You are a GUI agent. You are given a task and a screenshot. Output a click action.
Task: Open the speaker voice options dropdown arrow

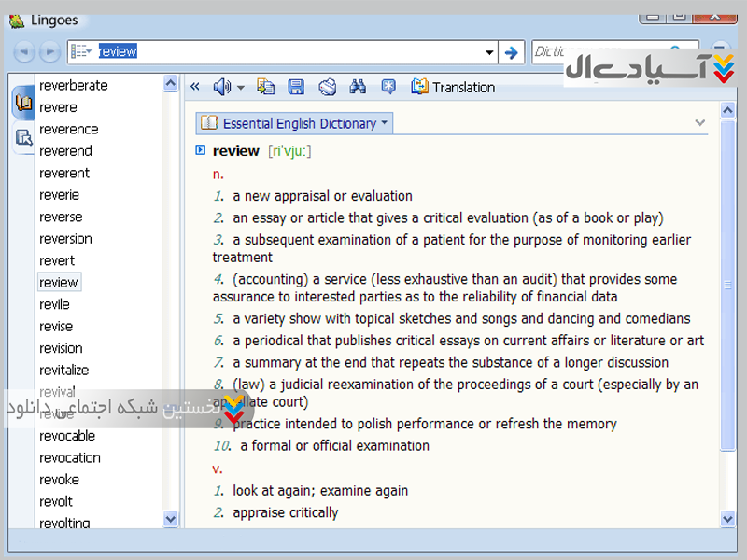(240, 88)
